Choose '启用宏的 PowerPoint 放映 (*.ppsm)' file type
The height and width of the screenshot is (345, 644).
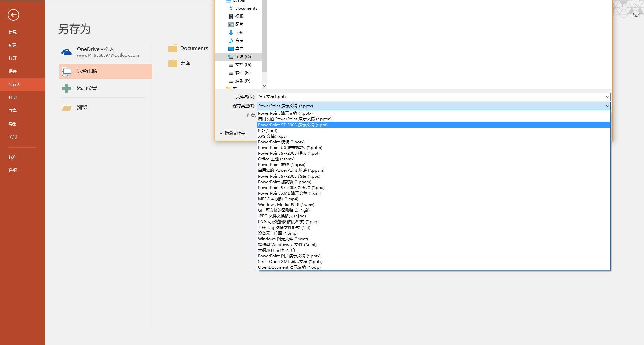[x=433, y=170]
